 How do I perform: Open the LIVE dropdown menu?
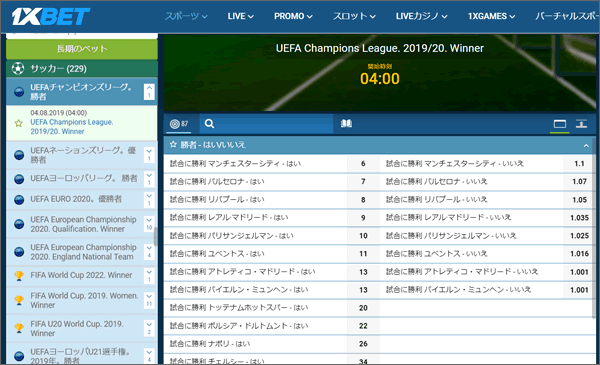pos(241,16)
